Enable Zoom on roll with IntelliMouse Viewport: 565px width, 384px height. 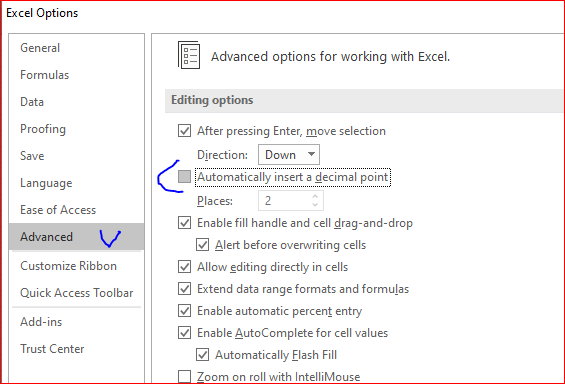point(184,376)
